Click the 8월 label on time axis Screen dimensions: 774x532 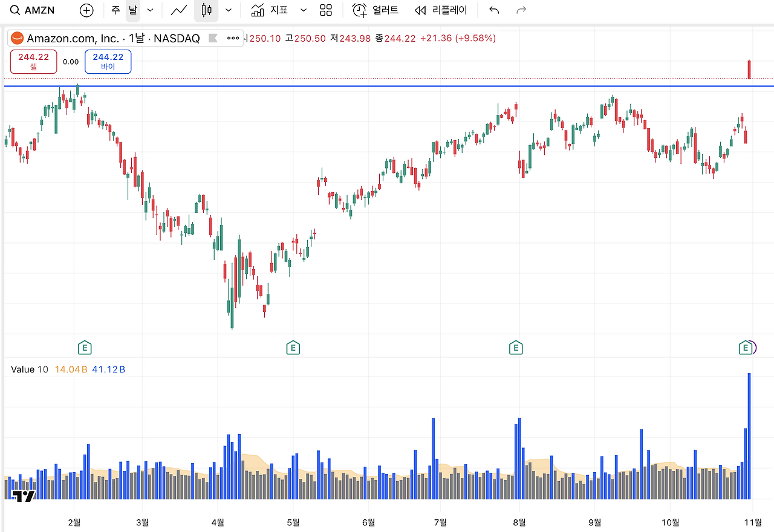519,522
